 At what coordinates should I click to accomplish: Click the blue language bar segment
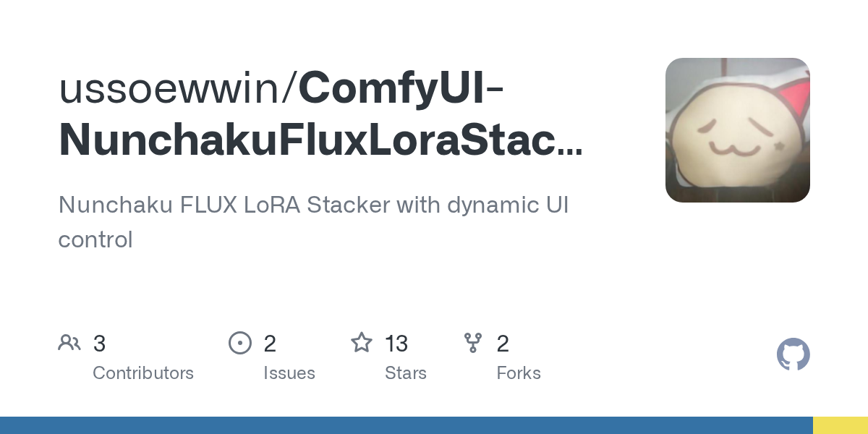(x=405, y=425)
